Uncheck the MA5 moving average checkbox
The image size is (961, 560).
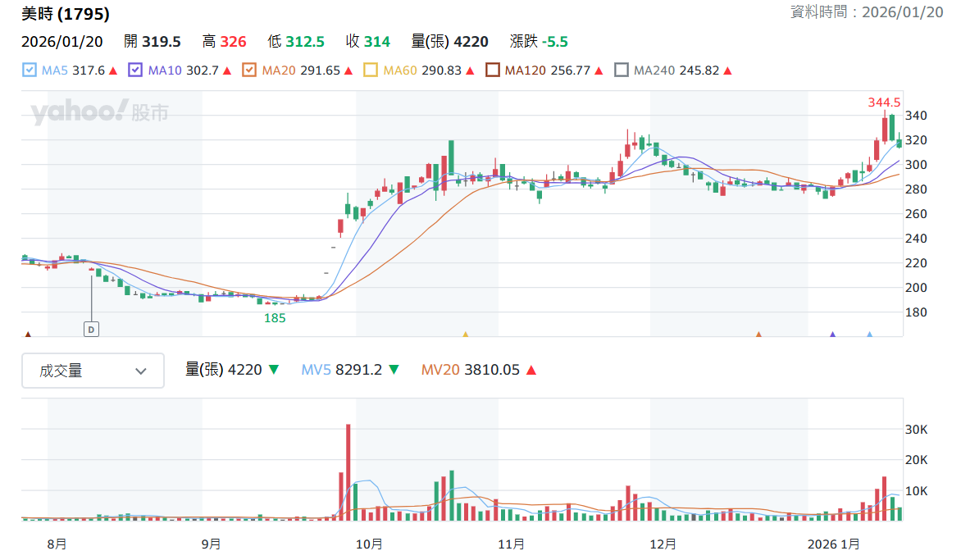pos(29,71)
